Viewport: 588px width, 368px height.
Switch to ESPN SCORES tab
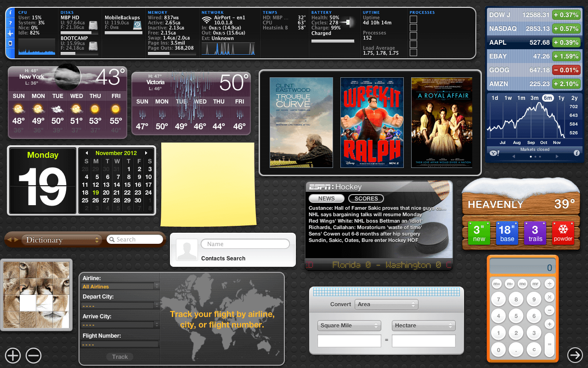366,199
